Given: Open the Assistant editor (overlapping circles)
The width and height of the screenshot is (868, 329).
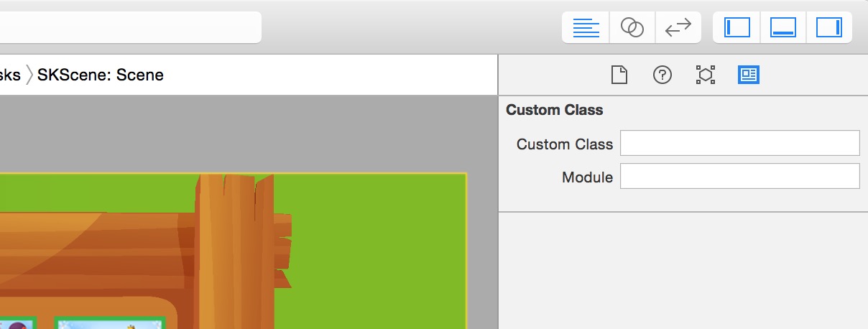Looking at the screenshot, I should point(632,27).
